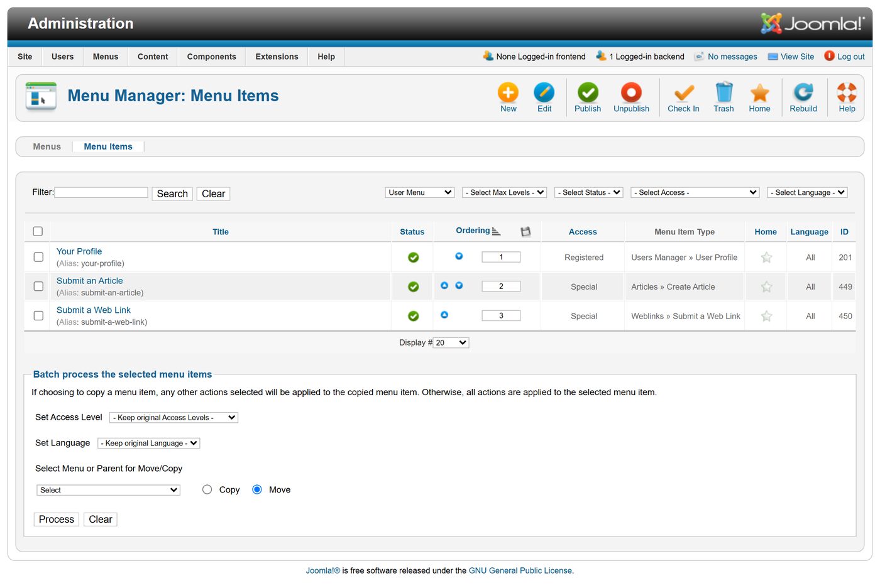The height and width of the screenshot is (588, 880).
Task: Toggle published status of Submit an Article
Action: coord(413,287)
